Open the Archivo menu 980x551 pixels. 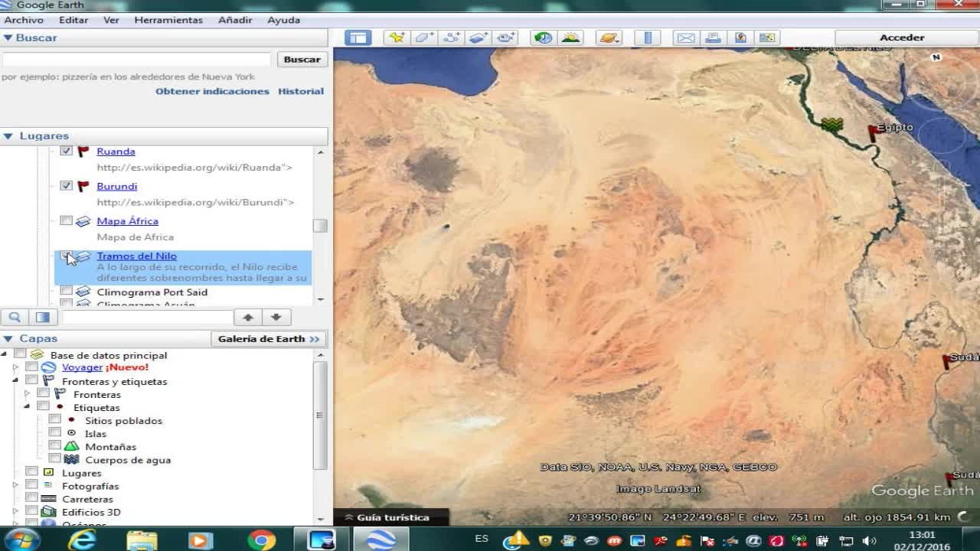click(x=24, y=20)
